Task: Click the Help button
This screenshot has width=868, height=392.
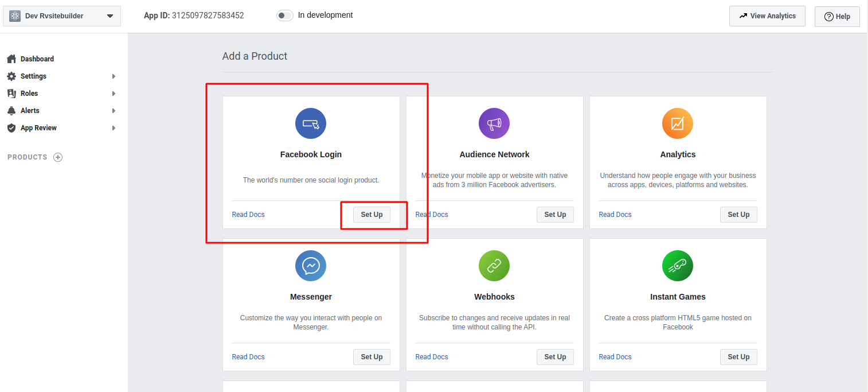Action: click(x=837, y=17)
